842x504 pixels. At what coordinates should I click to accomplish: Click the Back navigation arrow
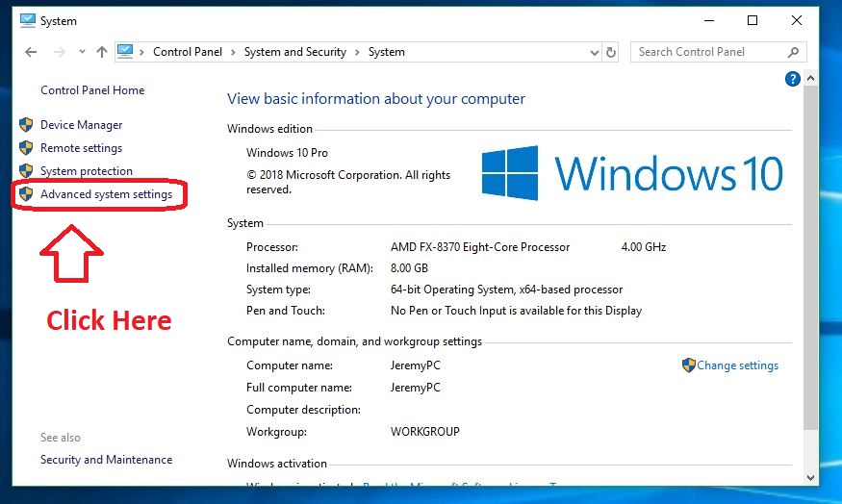31,52
